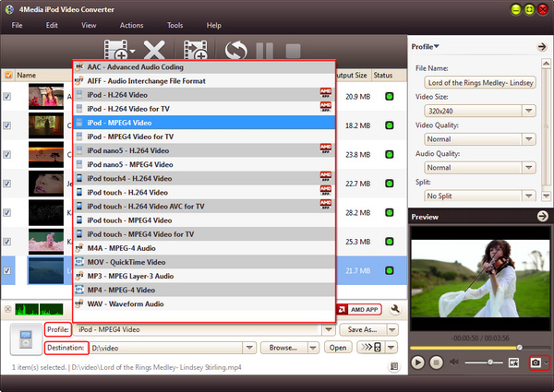
Task: Expand the Preview panel arrow
Action: pos(542,216)
